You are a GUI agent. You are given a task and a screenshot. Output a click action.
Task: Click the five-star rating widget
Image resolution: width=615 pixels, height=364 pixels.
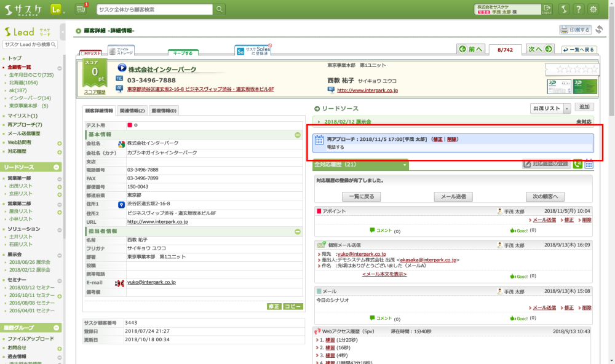572,69
